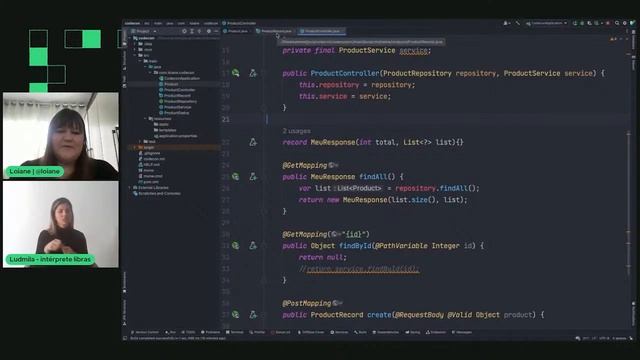Open the Version Control tool window

pyautogui.click(x=145, y=332)
